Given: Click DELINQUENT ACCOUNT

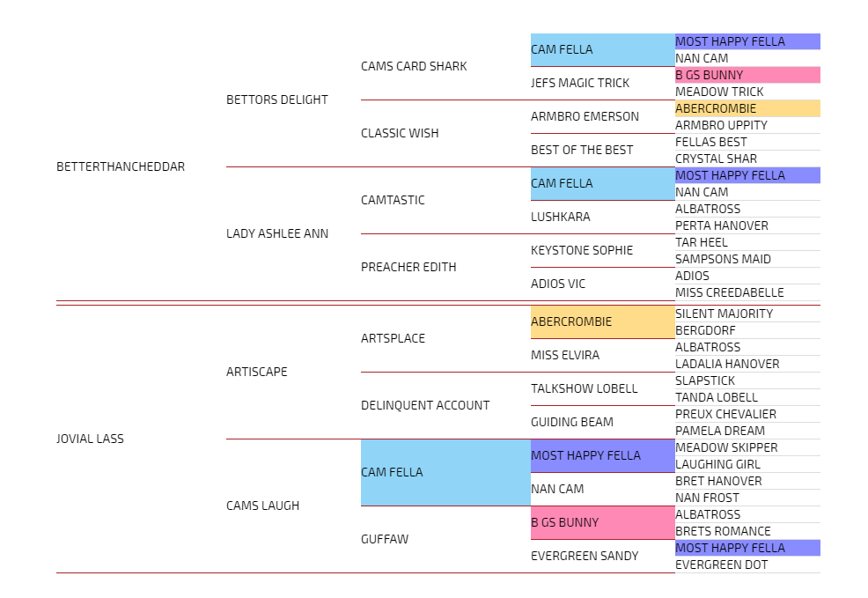Looking at the screenshot, I should 424,405.
